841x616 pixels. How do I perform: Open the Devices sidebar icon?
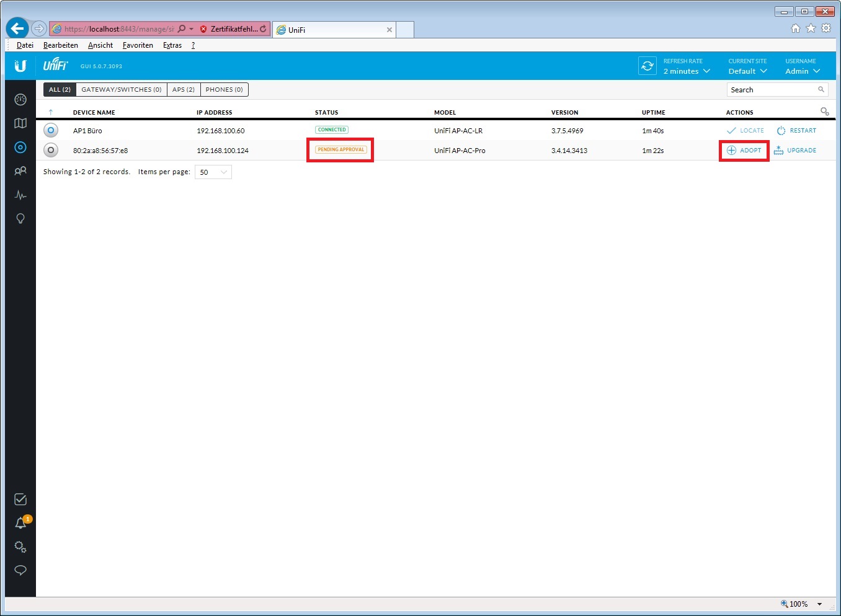pyautogui.click(x=20, y=147)
